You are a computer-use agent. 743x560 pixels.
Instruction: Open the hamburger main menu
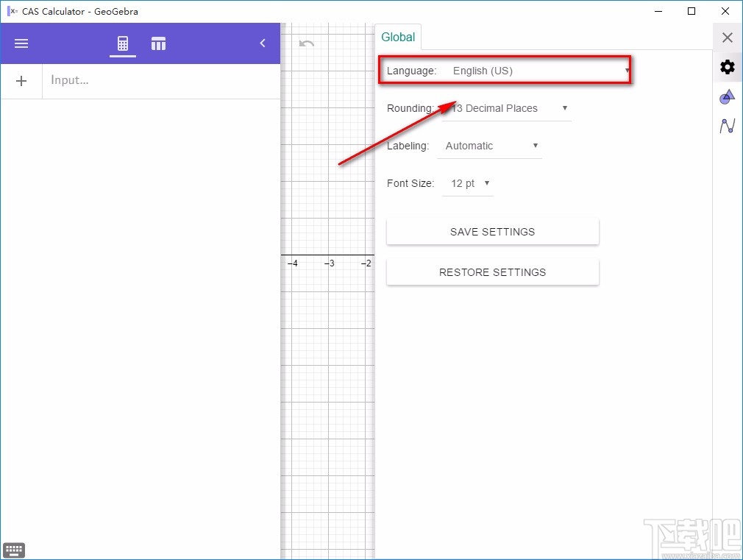21,43
